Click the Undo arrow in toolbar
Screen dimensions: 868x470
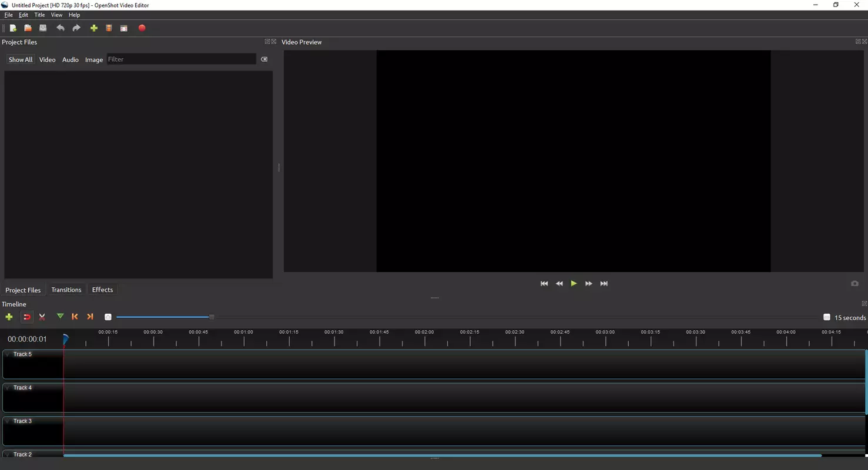click(60, 28)
